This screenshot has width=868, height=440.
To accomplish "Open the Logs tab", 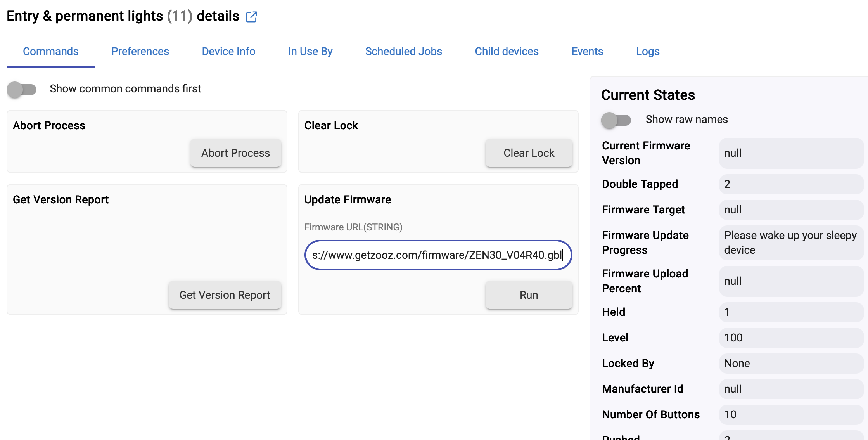I will 648,52.
